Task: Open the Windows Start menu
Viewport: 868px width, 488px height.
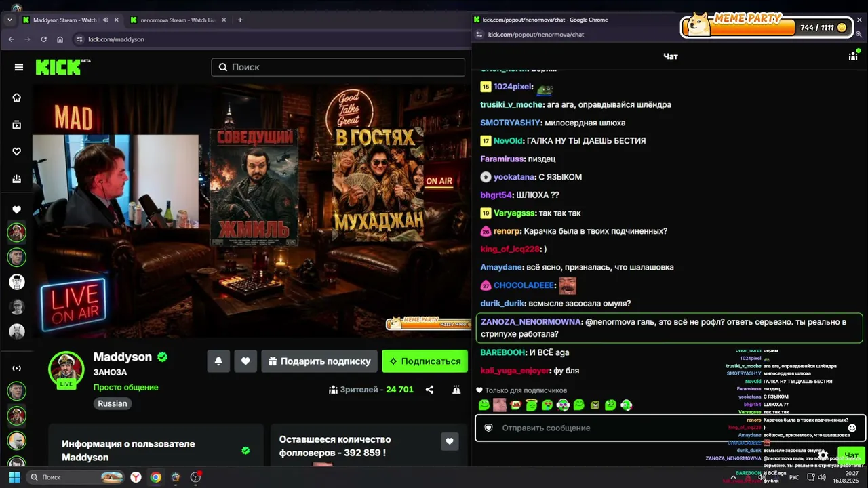Action: pos(14,477)
